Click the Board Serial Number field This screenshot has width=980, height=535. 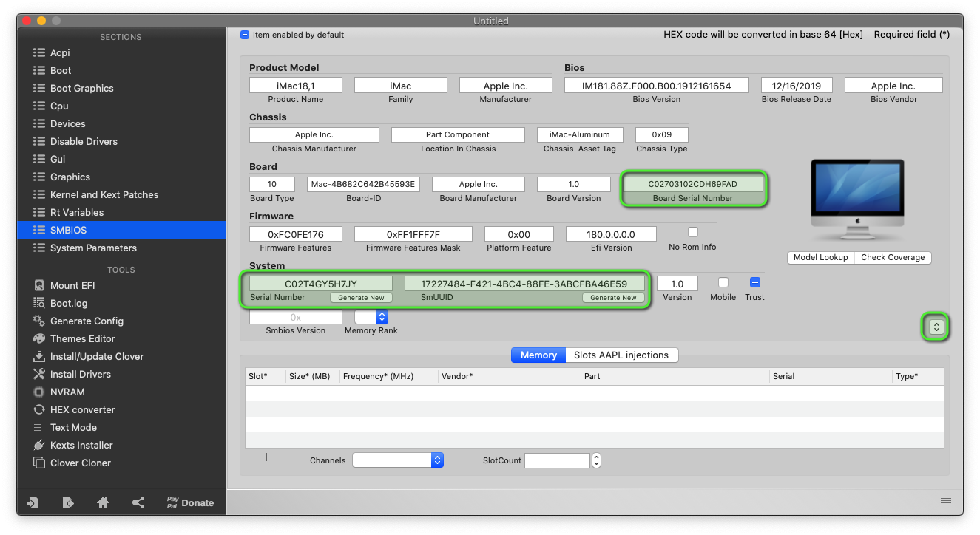(x=693, y=184)
